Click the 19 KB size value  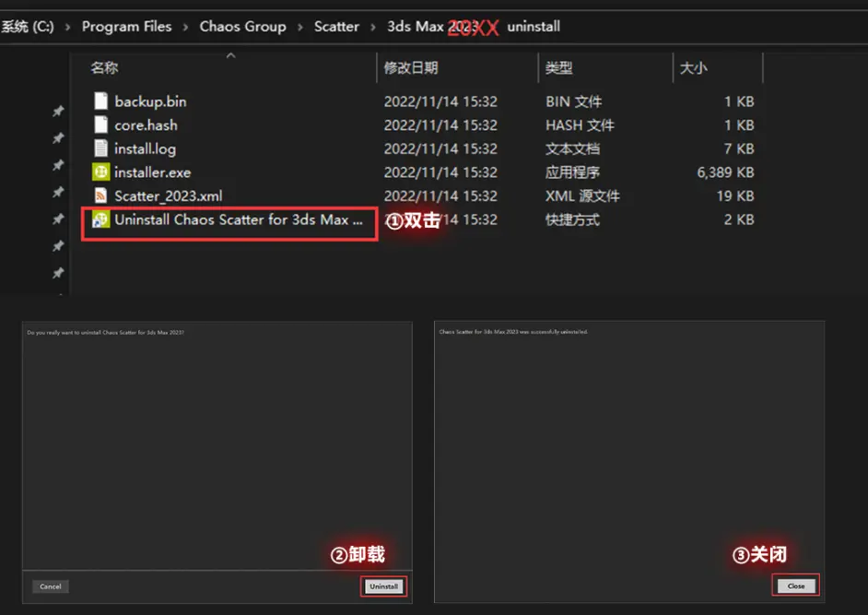pyautogui.click(x=735, y=196)
